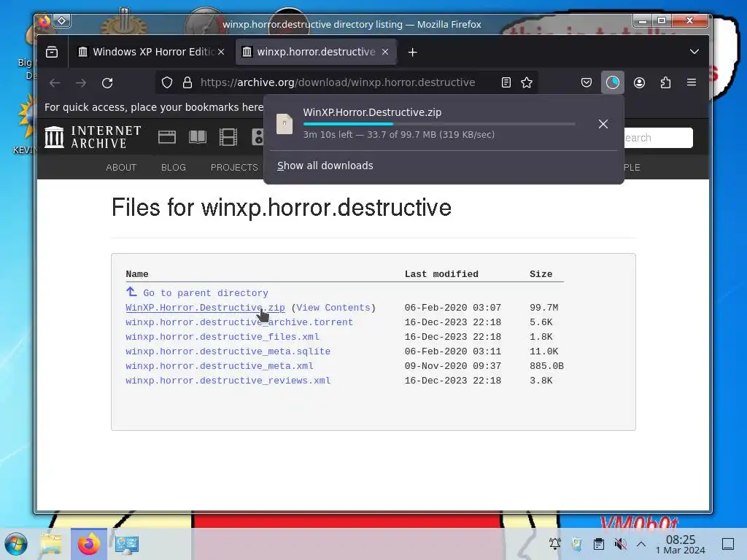Open file manager from taskbar
Screen dimensions: 747x560
tap(52, 544)
